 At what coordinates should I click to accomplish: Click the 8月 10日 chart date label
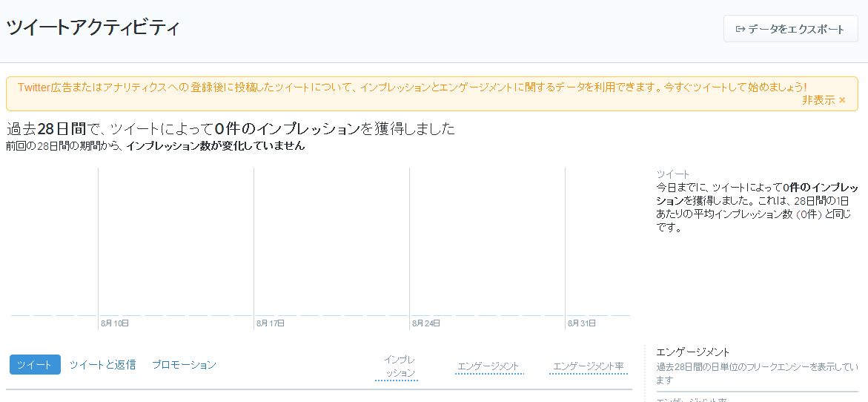pos(115,323)
